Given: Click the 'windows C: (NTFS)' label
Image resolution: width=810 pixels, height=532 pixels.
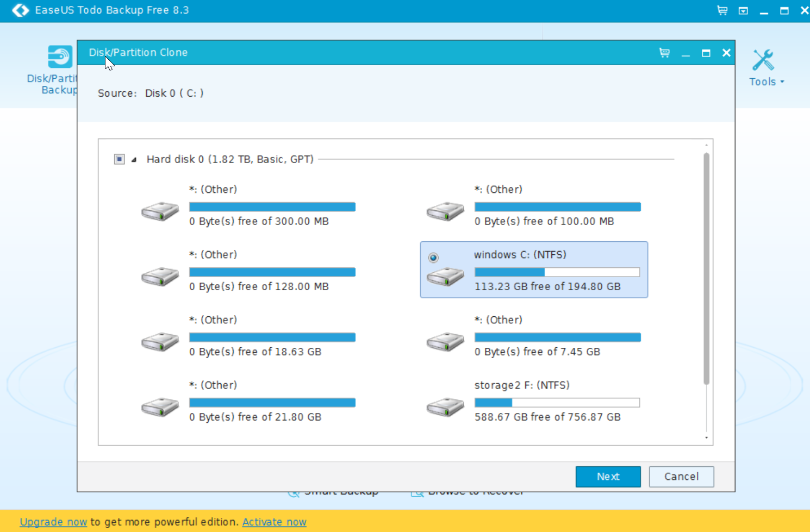Looking at the screenshot, I should [x=520, y=254].
